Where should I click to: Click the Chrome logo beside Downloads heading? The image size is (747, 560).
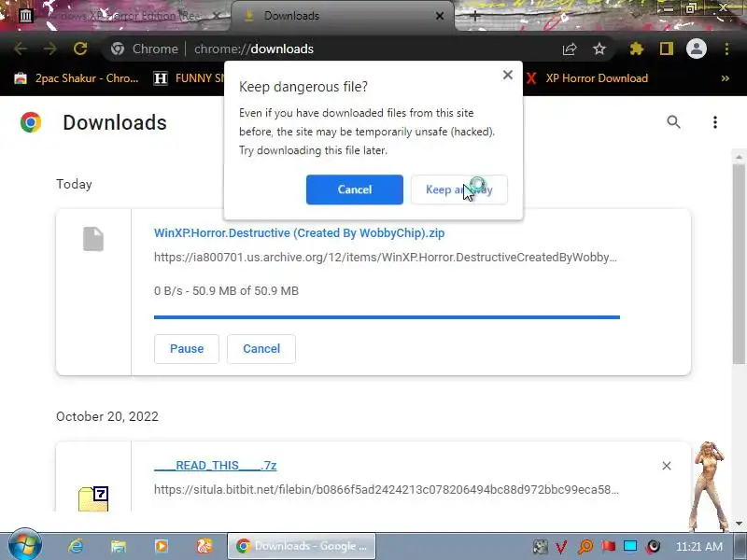tap(31, 122)
